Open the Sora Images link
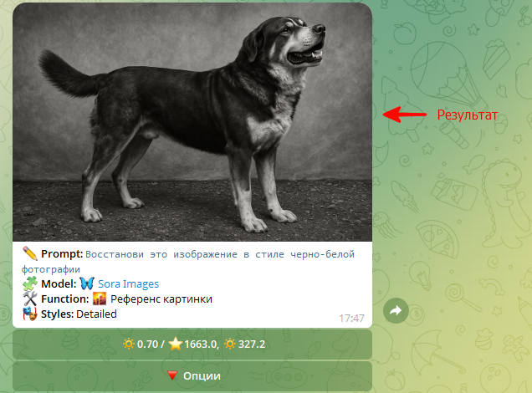This screenshot has height=393, width=532. [128, 283]
